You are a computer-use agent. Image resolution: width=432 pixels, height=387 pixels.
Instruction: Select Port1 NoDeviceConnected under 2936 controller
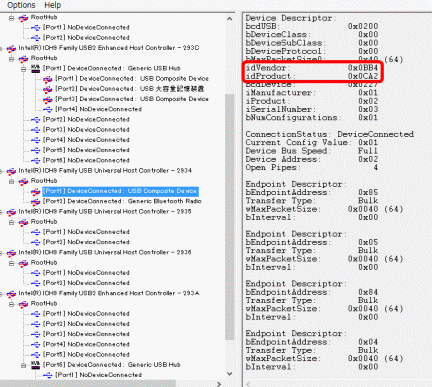(86, 273)
